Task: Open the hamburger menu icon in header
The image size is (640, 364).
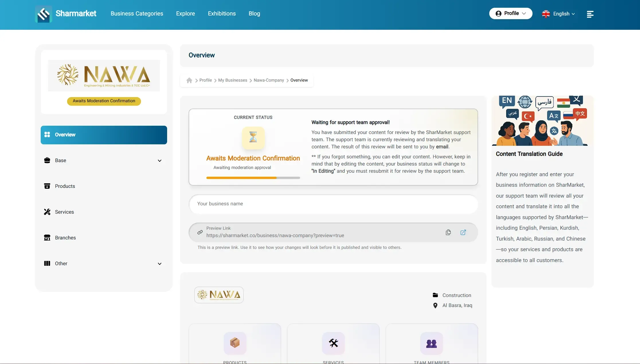Action: [x=590, y=14]
